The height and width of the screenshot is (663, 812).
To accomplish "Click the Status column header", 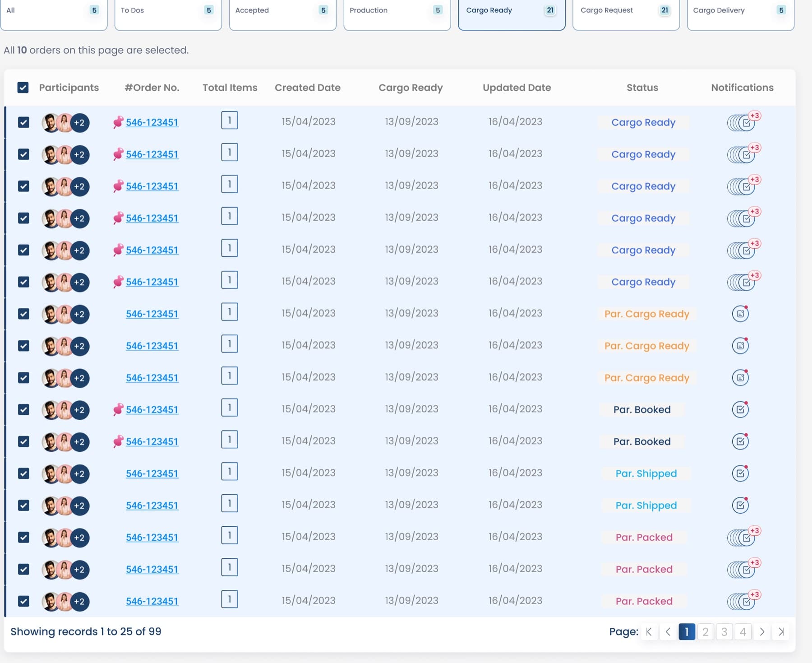I will [642, 88].
